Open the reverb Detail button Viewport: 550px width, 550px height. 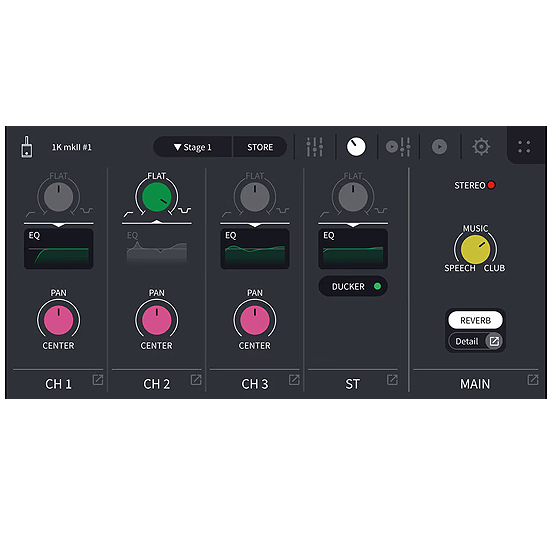pyautogui.click(x=475, y=341)
